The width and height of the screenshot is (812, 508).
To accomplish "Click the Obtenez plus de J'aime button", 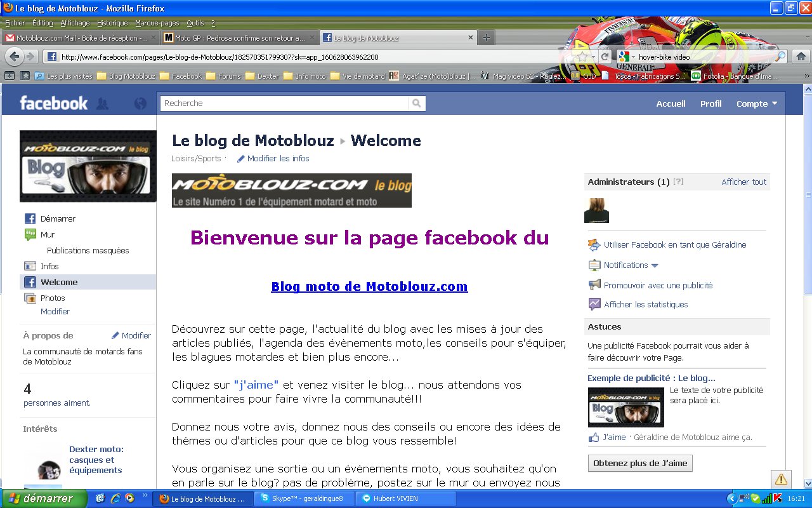I will point(640,463).
